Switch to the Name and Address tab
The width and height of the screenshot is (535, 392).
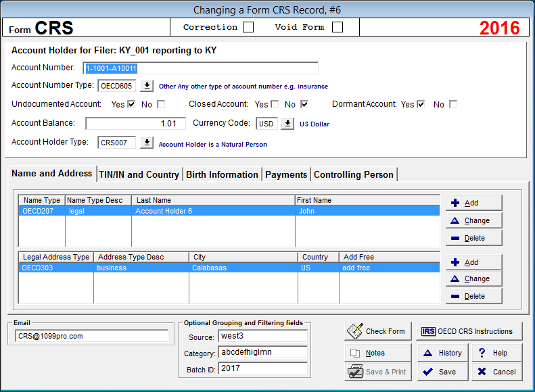(x=51, y=174)
